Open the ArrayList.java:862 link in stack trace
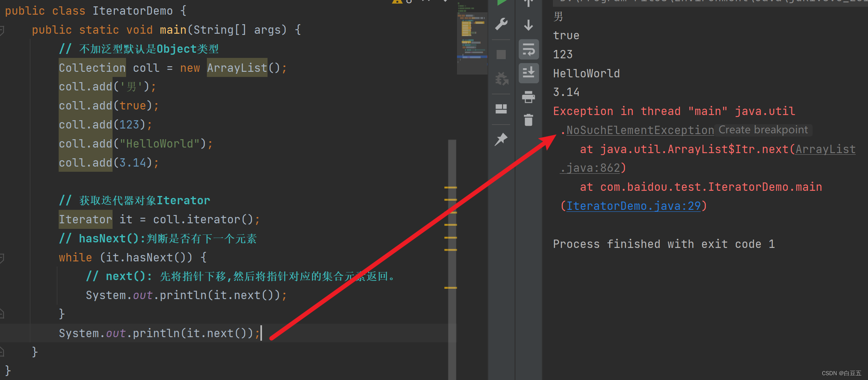 point(826,149)
